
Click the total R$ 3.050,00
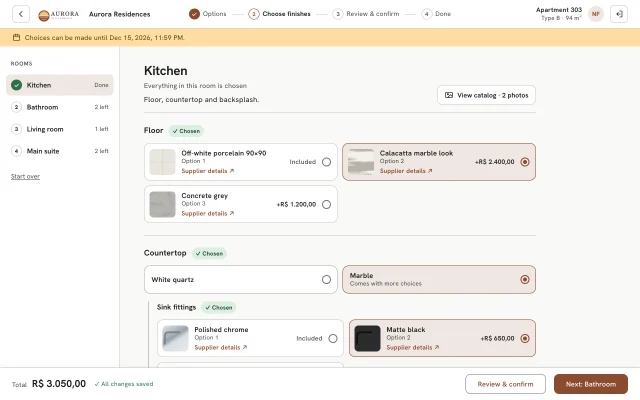(x=59, y=384)
